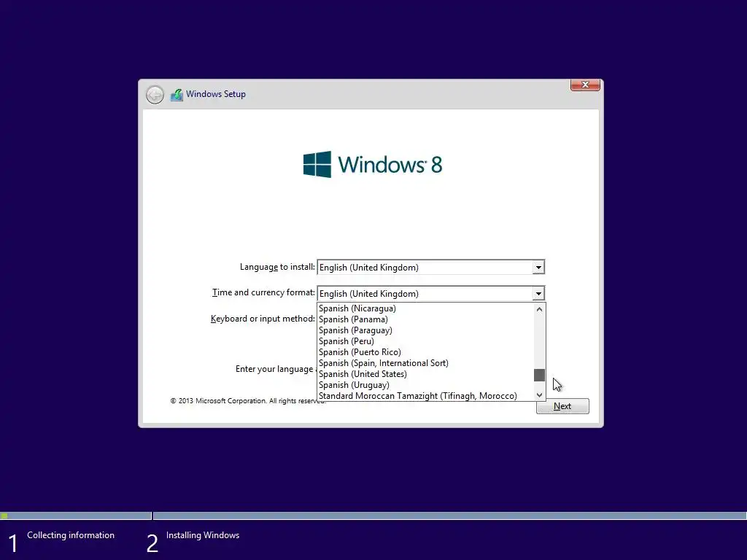The width and height of the screenshot is (747, 560).
Task: Choose Spanish (Peru) option
Action: tap(425, 341)
